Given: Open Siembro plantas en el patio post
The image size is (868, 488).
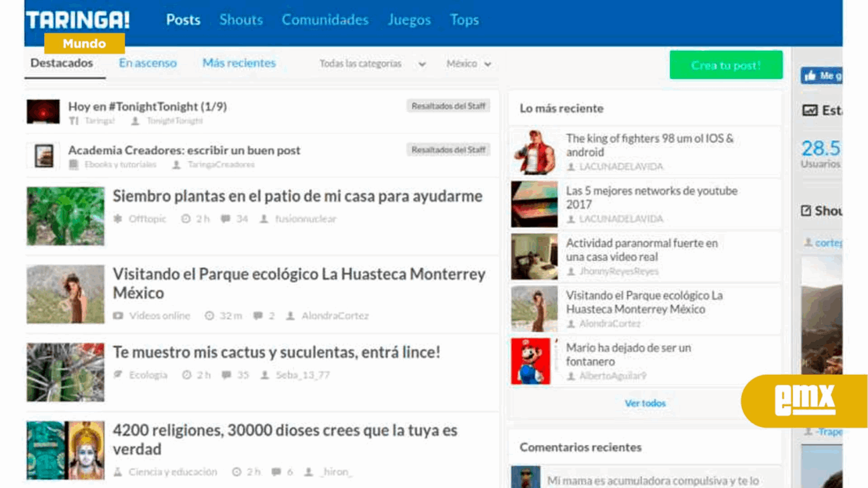Looking at the screenshot, I should tap(297, 196).
